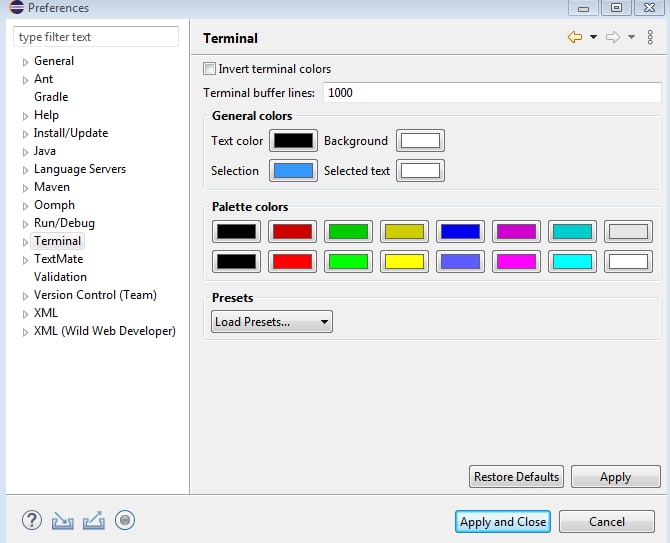Click Restore Defaults button
Image resolution: width=670 pixels, height=543 pixels.
click(516, 476)
